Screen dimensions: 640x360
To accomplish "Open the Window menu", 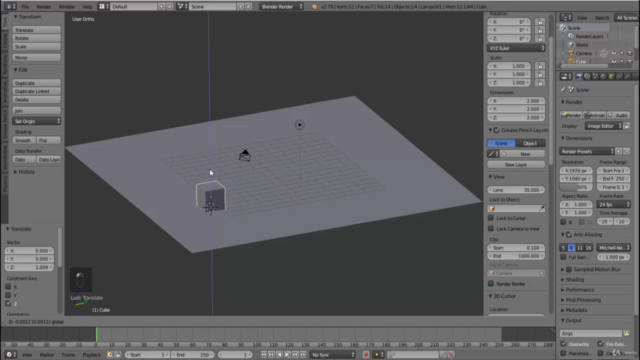I will pos(67,7).
